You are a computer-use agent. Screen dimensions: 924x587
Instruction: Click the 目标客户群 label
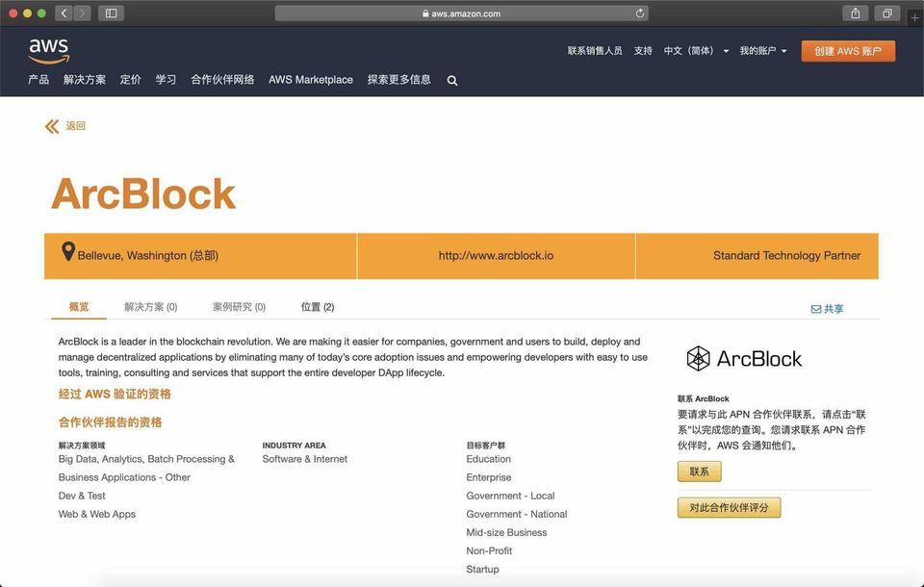[x=485, y=446]
